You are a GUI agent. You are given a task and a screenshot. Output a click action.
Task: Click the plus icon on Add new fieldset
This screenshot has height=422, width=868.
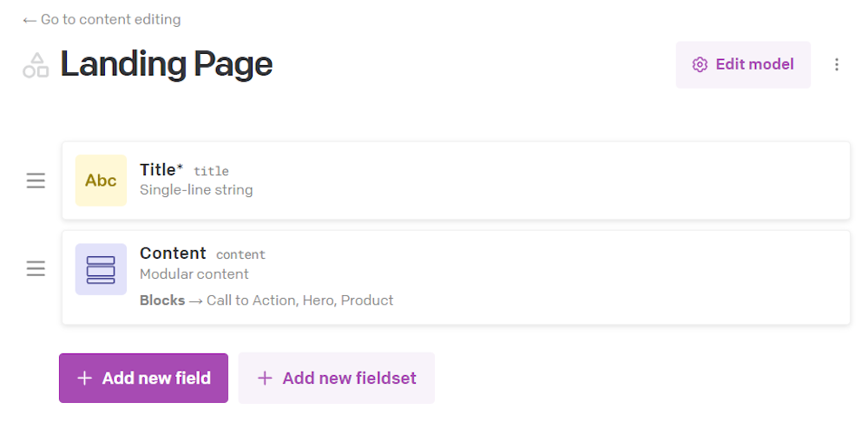click(x=265, y=379)
